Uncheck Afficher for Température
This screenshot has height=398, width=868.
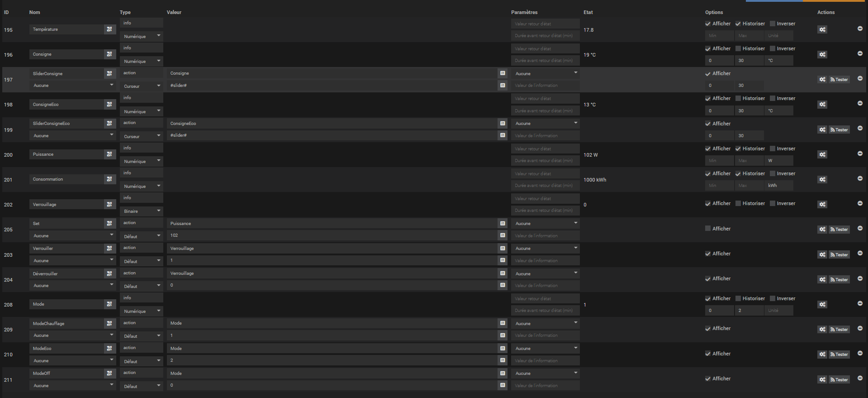point(708,24)
